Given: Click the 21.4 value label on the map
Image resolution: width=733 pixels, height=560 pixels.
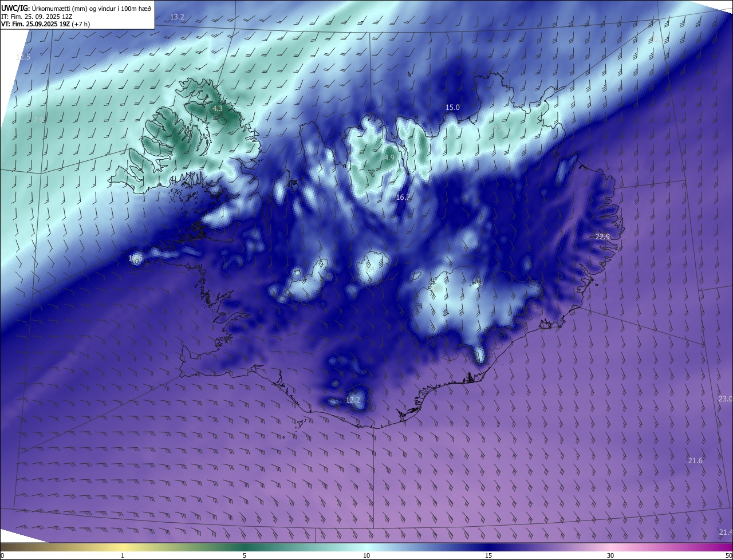Looking at the screenshot, I should 726,533.
